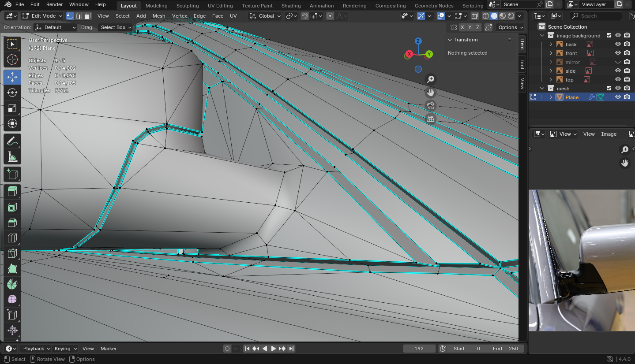This screenshot has width=635, height=364.
Task: Pick the Poly Build tool
Action: [12, 268]
